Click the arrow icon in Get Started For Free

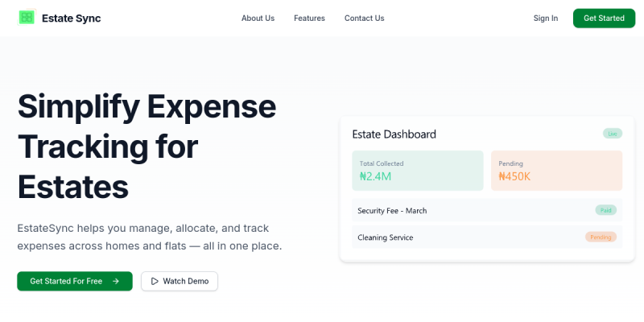(116, 281)
